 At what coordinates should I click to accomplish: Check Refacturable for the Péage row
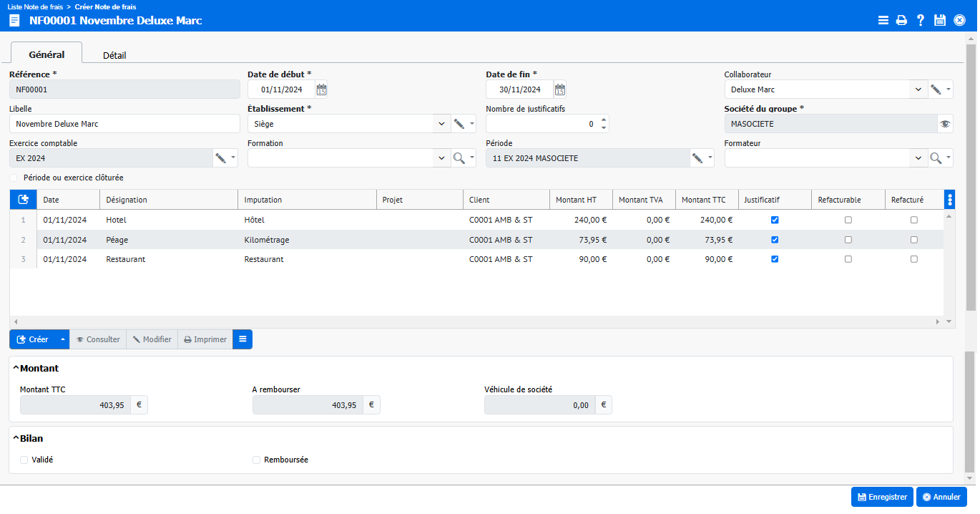[x=848, y=240]
